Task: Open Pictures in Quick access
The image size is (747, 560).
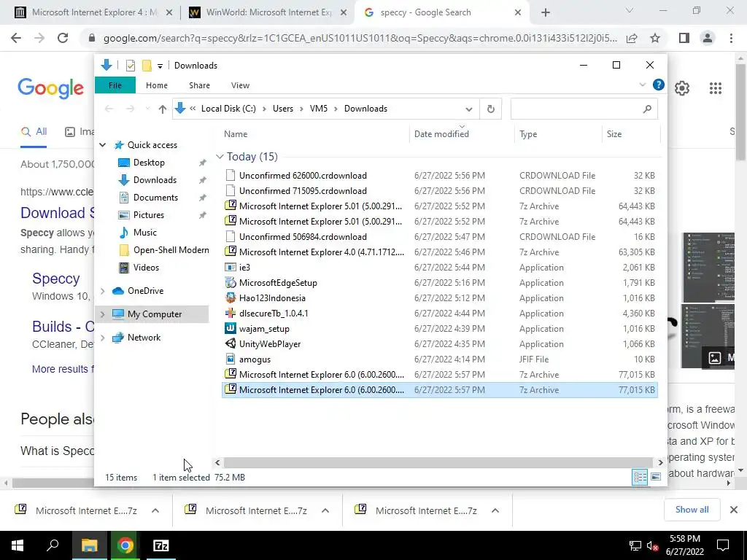Action: (149, 215)
